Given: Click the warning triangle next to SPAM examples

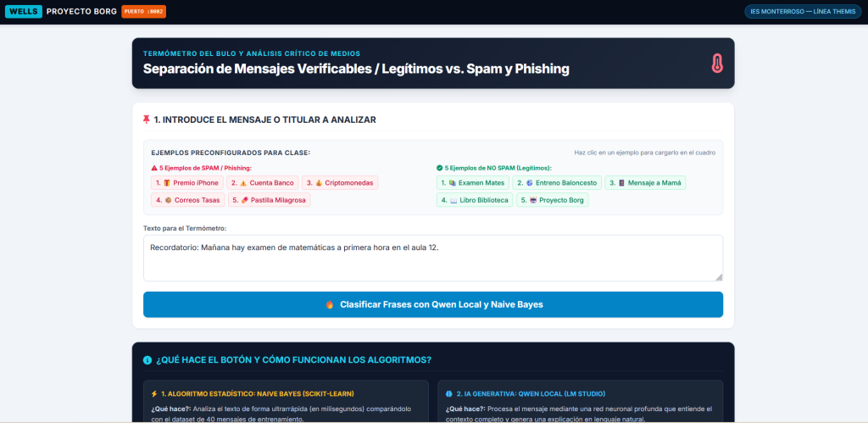Looking at the screenshot, I should [154, 168].
